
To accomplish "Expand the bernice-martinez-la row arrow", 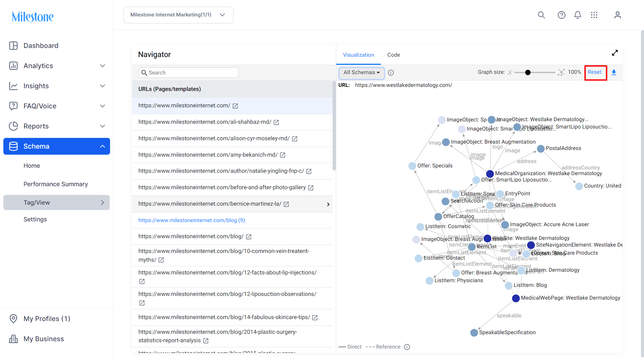I will click(328, 204).
